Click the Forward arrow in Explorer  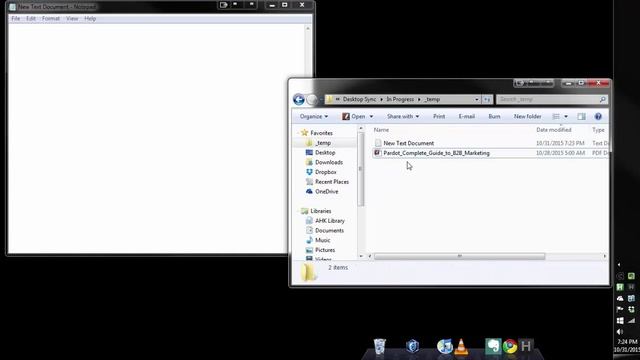(312, 99)
